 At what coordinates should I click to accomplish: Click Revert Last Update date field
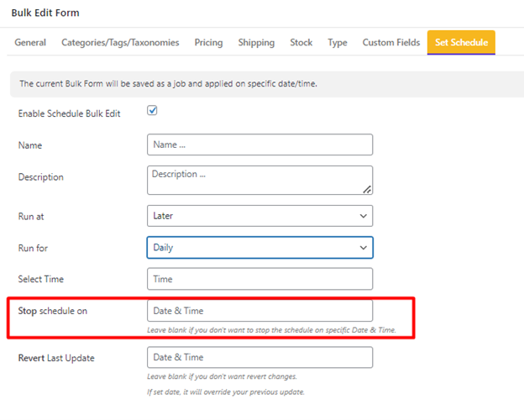click(259, 357)
